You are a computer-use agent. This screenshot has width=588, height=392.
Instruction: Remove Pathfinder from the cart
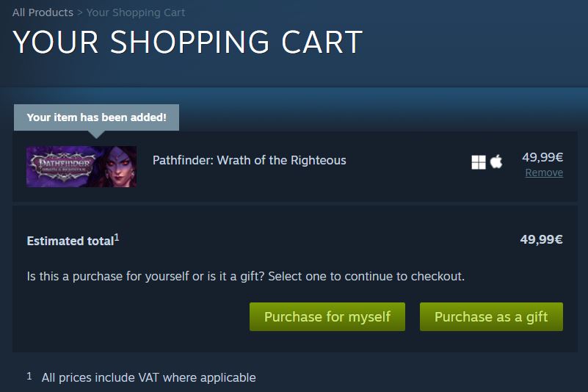[x=544, y=173]
